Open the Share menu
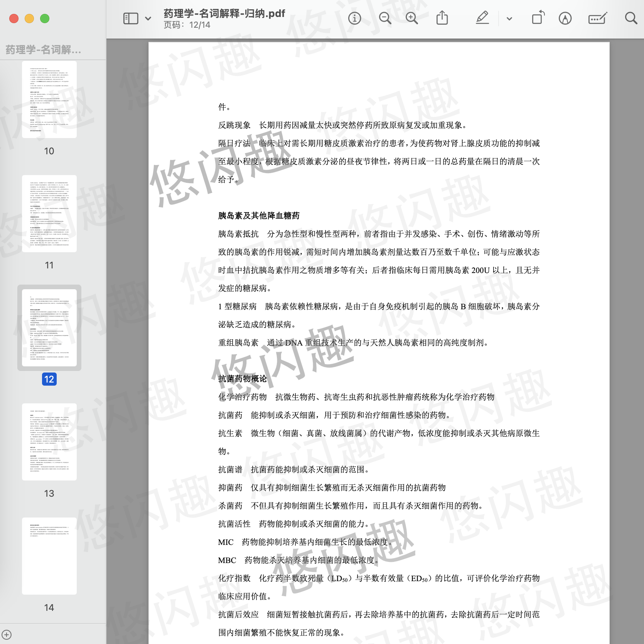644x644 pixels. pyautogui.click(x=442, y=18)
